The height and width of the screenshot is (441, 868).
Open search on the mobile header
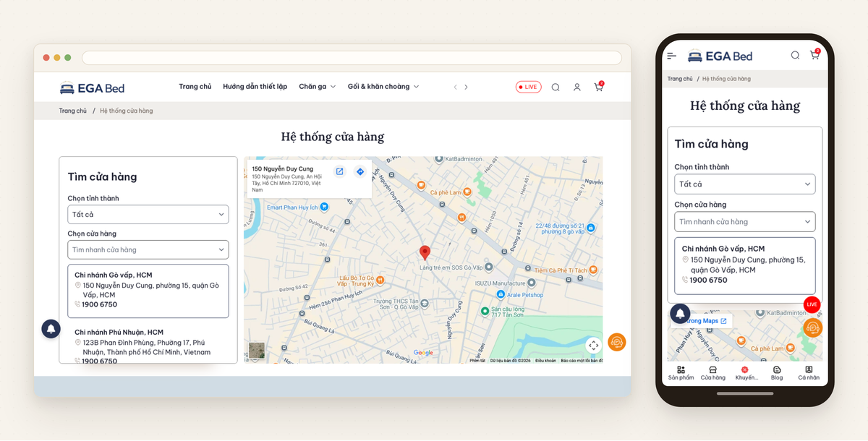795,55
